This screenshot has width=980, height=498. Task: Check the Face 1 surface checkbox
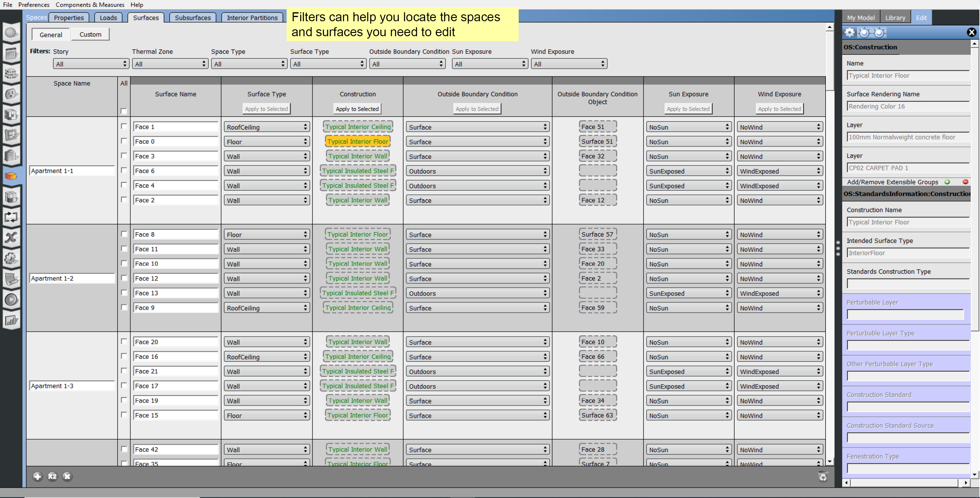click(x=124, y=126)
